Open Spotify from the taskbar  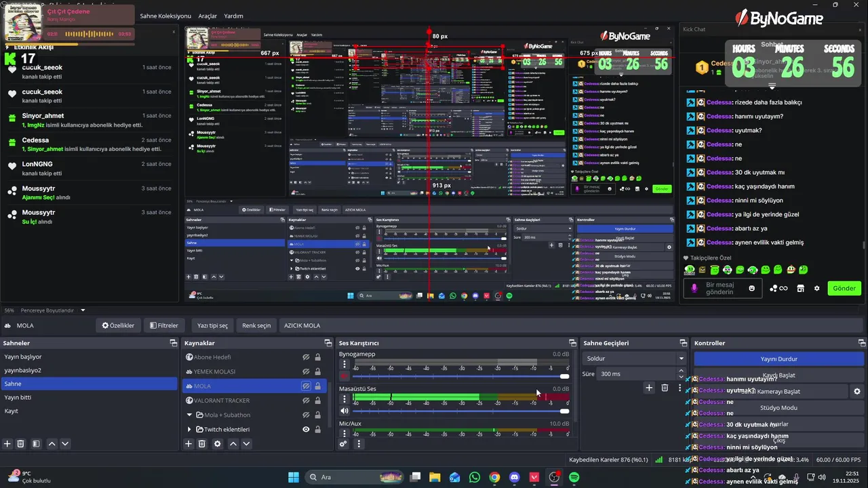point(574,477)
